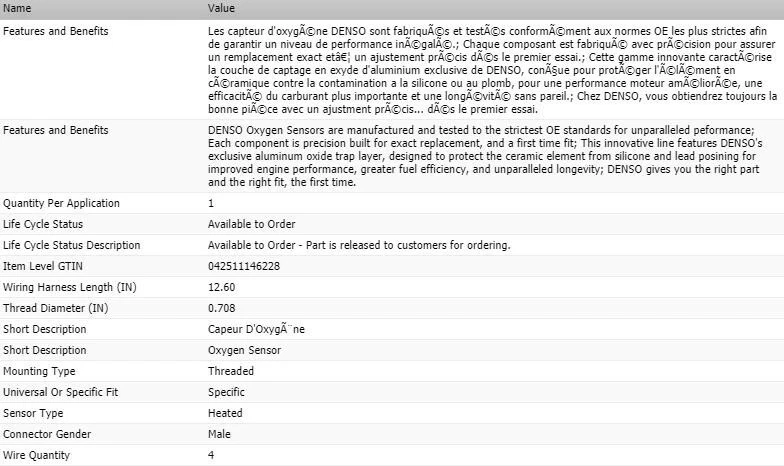The height and width of the screenshot is (466, 784).
Task: Select the 12.60 wiring length value
Action: click(222, 287)
